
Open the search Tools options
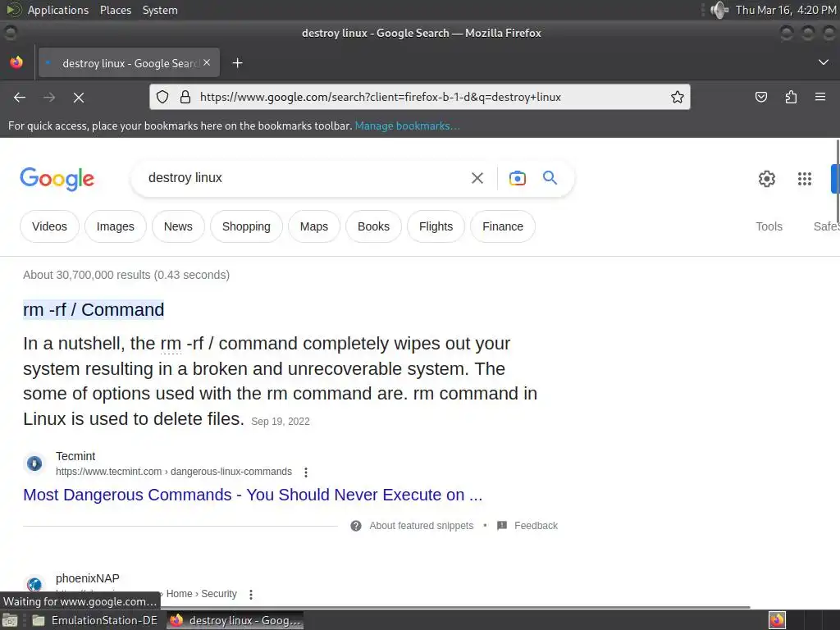[x=769, y=226]
